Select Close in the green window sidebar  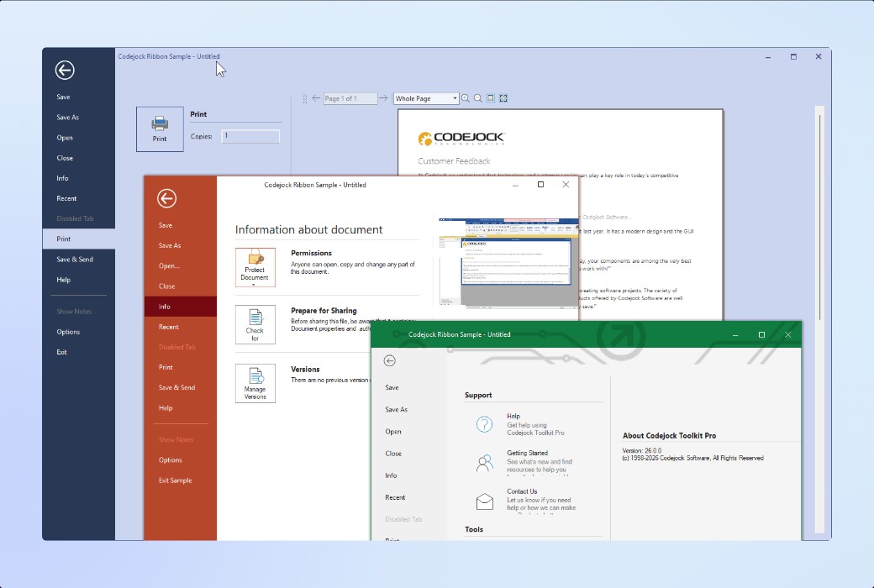(410, 453)
